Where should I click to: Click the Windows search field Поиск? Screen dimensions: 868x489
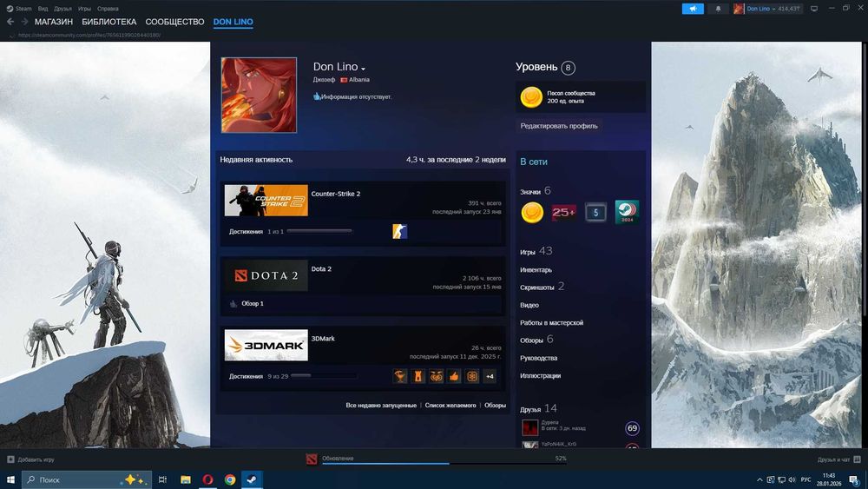[86, 479]
